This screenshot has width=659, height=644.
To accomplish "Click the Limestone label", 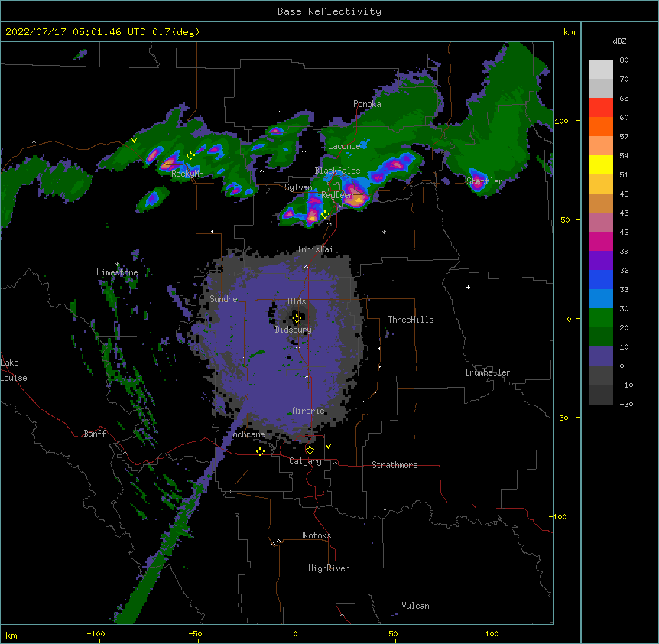I will [117, 272].
